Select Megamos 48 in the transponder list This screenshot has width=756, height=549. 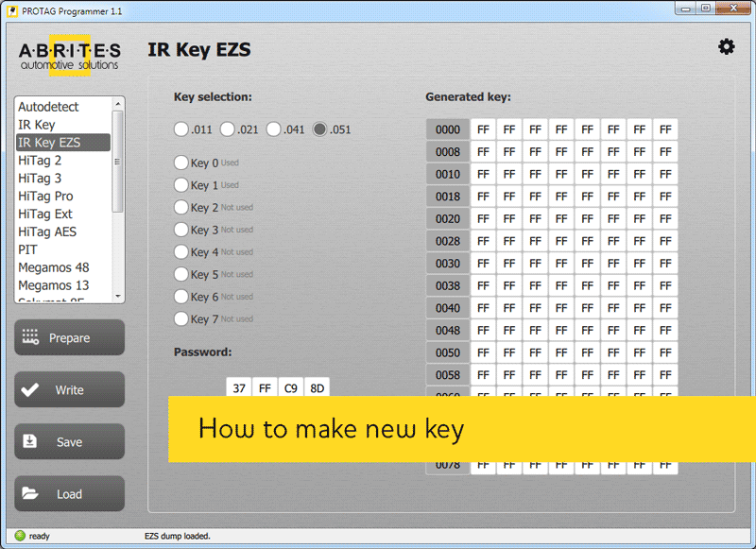click(x=63, y=267)
